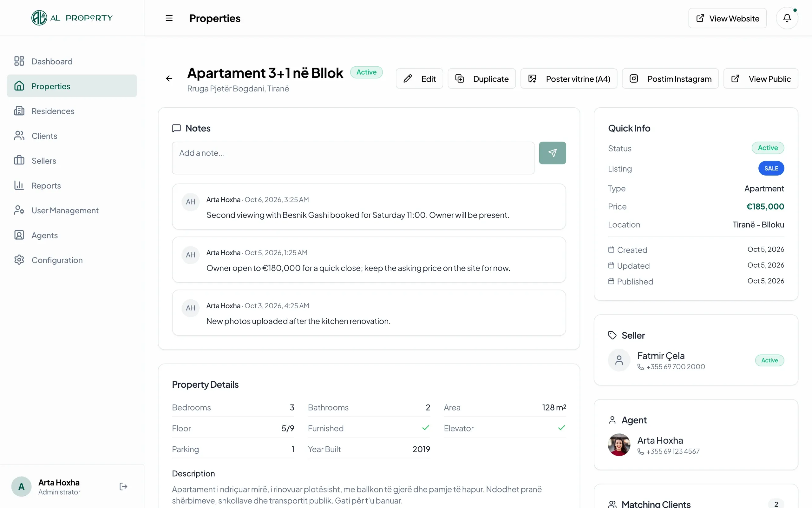Click the note about second viewing with Besnik Gashi
Viewport: 812px width, 508px height.
coord(369,207)
